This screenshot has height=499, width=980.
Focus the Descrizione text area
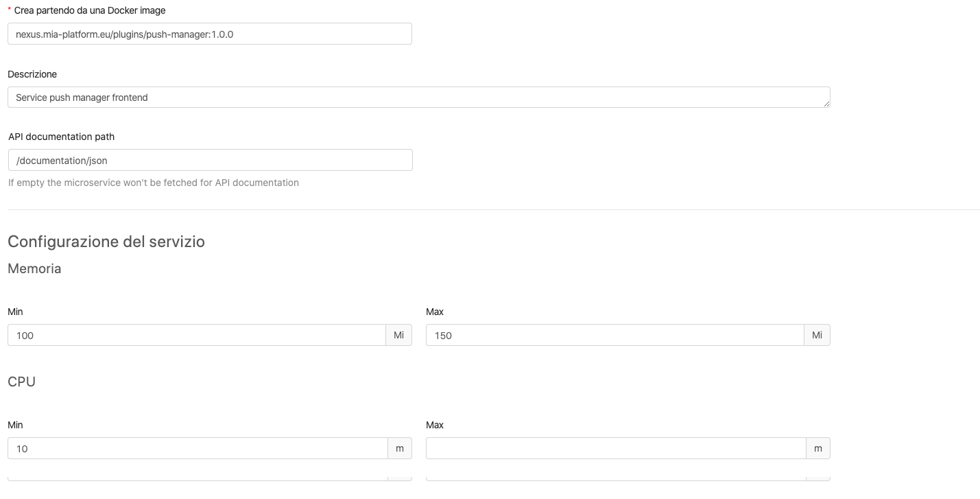pyautogui.click(x=418, y=97)
